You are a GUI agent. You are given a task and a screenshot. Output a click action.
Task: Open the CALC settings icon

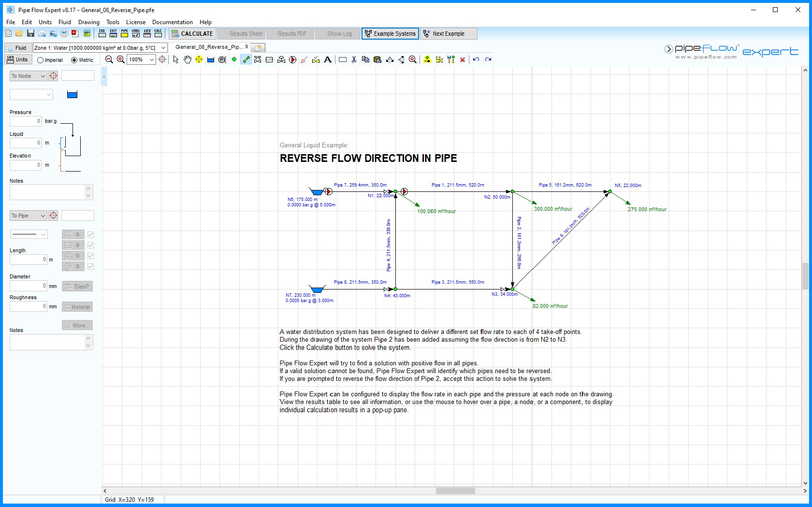coord(158,33)
